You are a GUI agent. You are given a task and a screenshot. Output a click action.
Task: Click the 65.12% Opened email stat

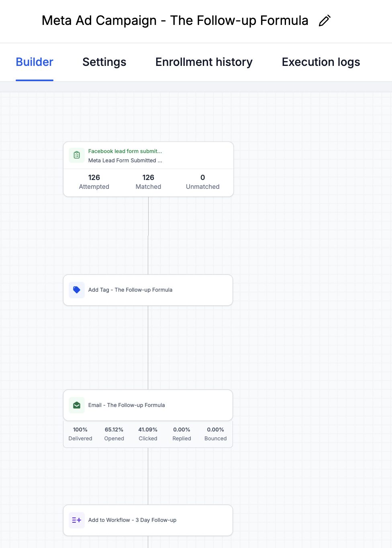pyautogui.click(x=114, y=434)
